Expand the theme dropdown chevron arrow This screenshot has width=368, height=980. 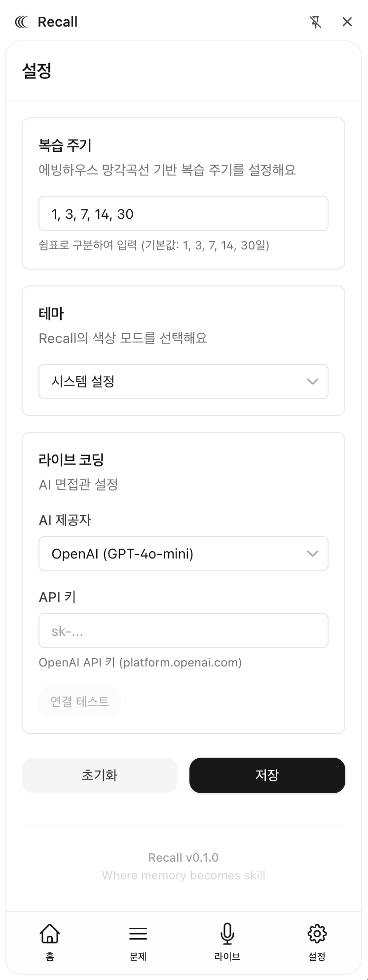(312, 382)
